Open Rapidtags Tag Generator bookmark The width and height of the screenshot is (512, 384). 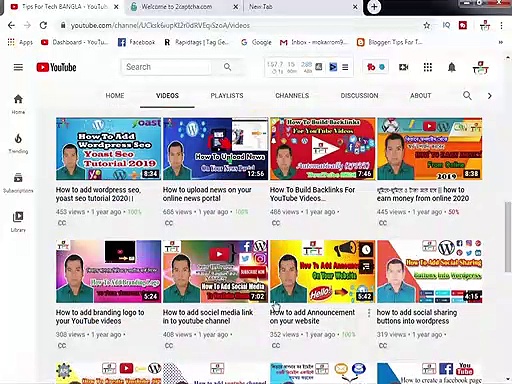pyautogui.click(x=197, y=42)
